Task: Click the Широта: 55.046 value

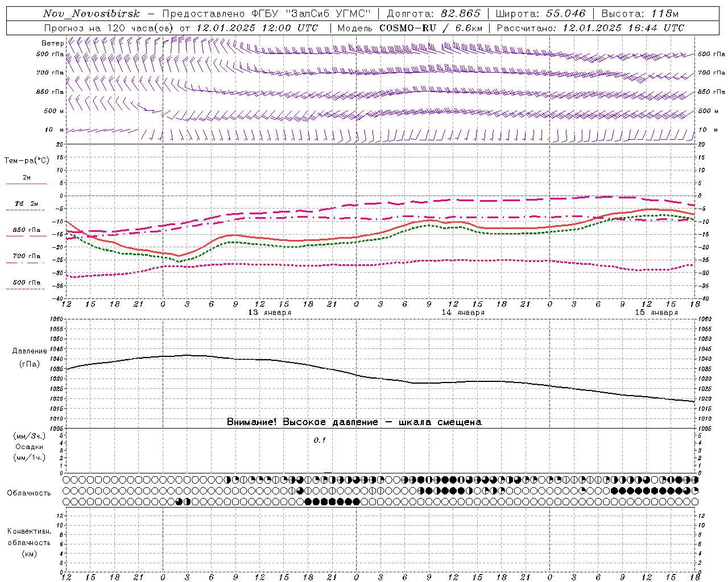Action: coord(540,14)
